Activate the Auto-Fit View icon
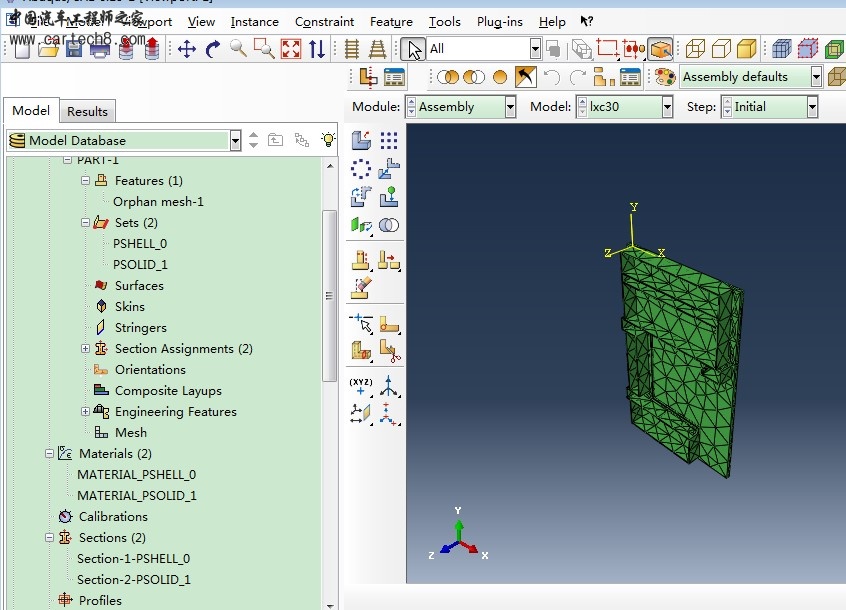This screenshot has height=610, width=846. (x=291, y=49)
